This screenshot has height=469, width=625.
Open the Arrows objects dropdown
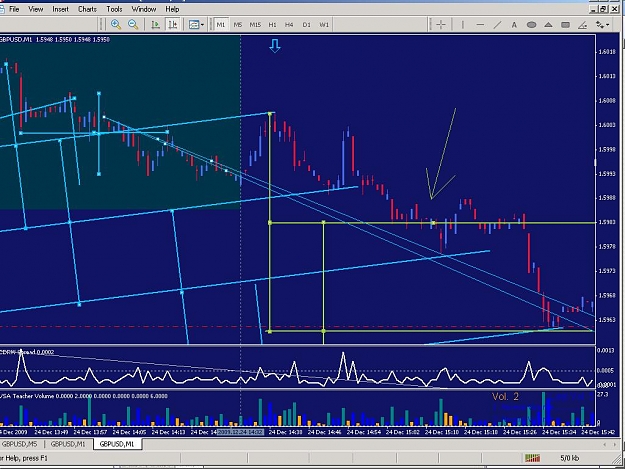click(x=602, y=25)
